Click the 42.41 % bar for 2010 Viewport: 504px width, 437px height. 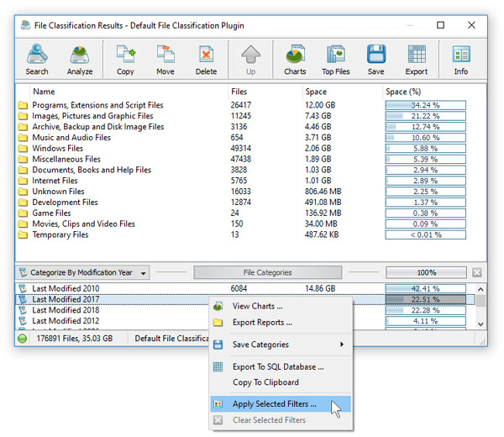click(x=426, y=288)
